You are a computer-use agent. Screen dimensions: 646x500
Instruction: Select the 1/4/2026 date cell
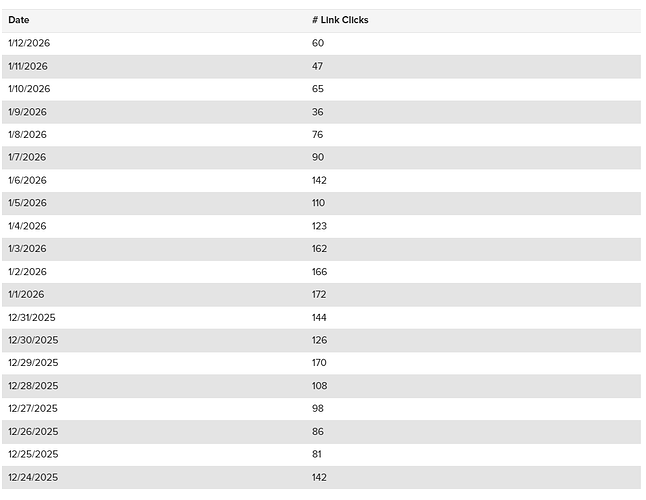[27, 226]
